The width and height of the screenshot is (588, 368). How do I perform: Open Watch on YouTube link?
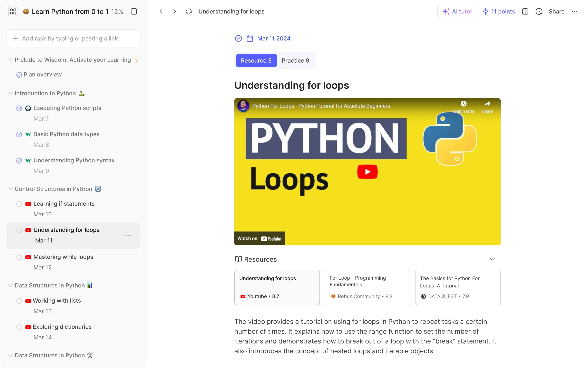(259, 238)
